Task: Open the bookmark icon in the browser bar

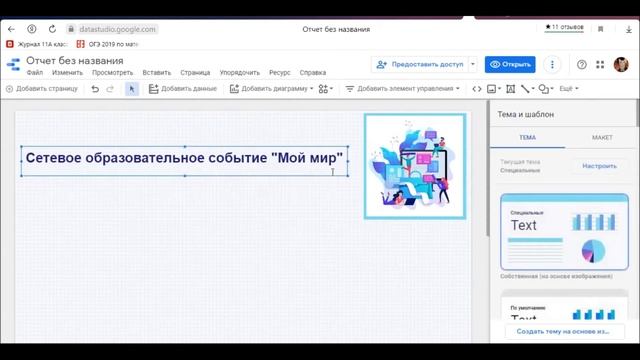Action: tap(600, 29)
